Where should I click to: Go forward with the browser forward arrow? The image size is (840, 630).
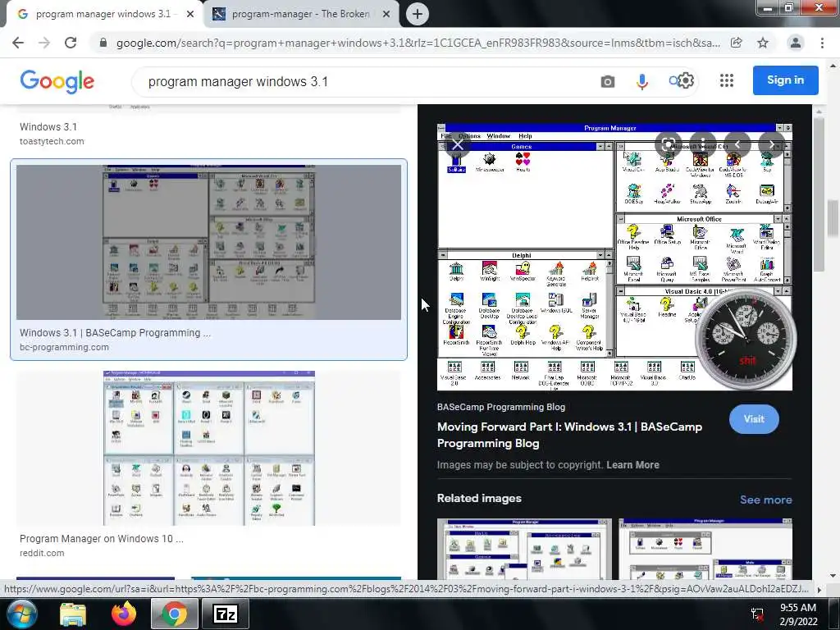(44, 43)
